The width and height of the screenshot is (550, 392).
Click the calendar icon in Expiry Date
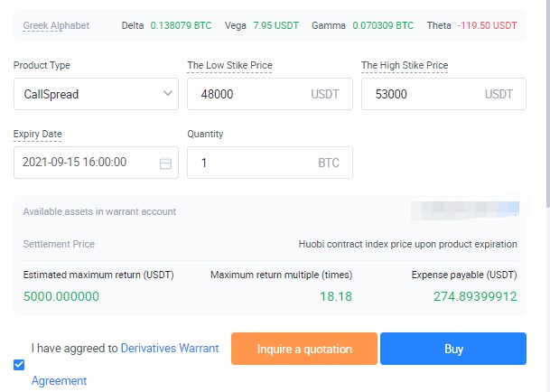point(165,163)
